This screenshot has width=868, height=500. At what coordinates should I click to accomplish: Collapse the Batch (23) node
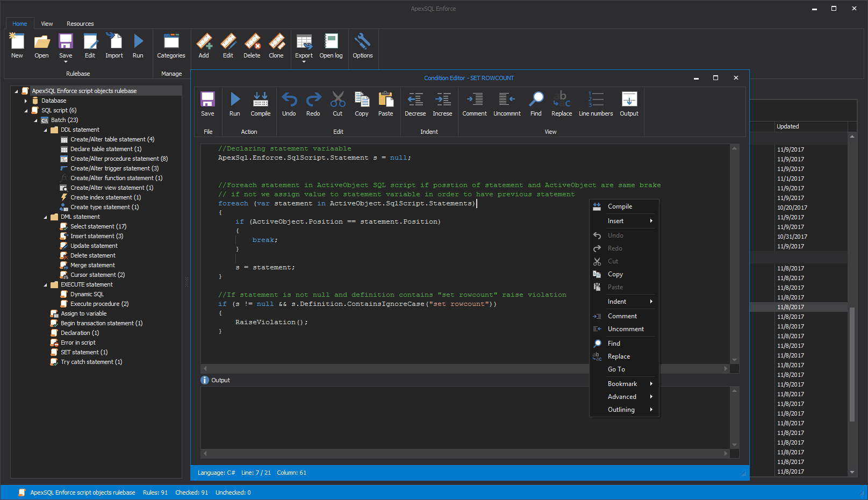[35, 120]
